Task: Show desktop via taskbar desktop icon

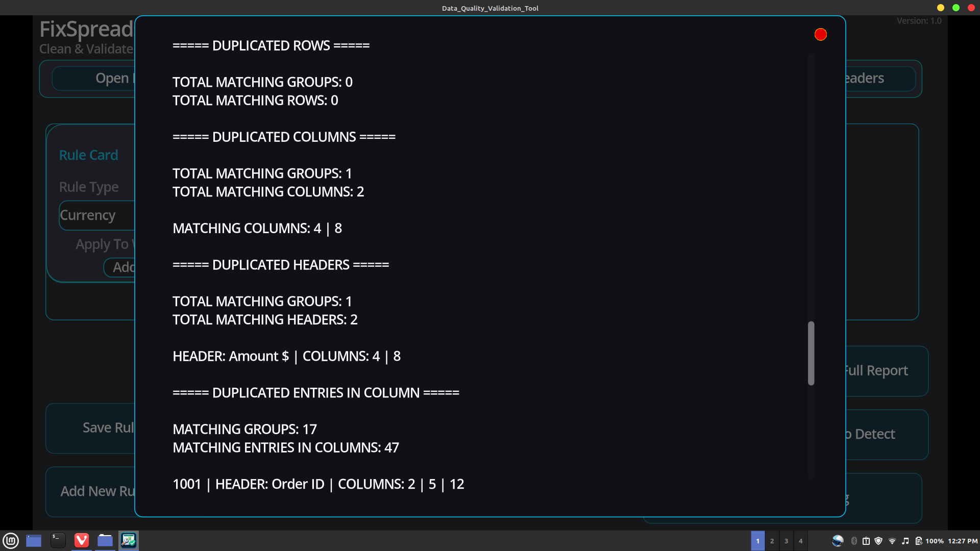Action: [34, 540]
